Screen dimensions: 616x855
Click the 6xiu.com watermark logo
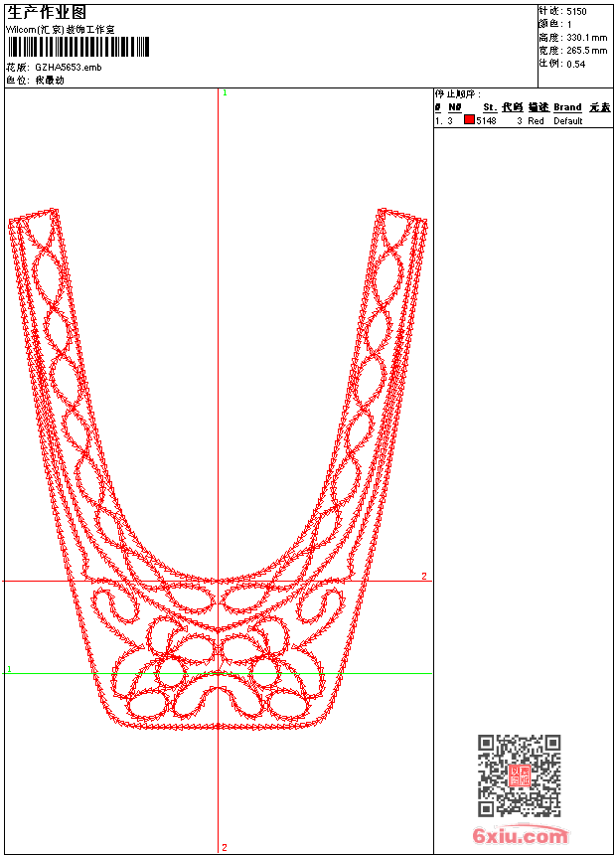click(520, 837)
